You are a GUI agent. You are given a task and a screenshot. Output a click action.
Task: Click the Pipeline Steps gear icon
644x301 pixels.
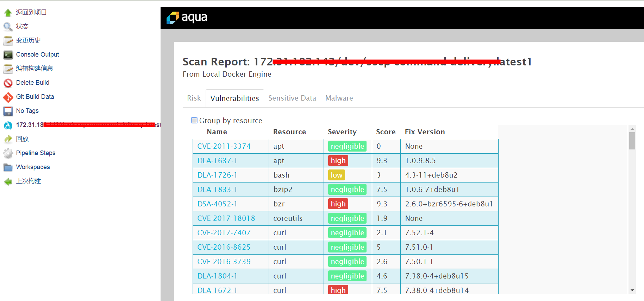coord(8,153)
